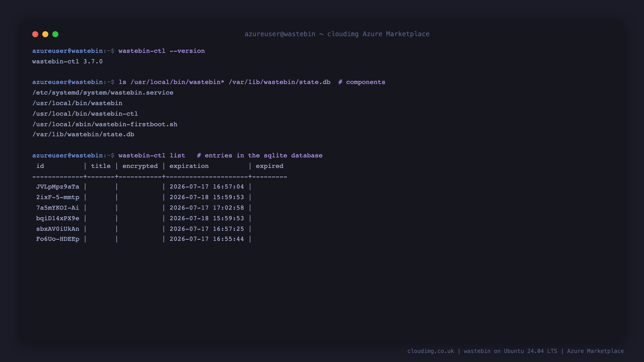Click the expiration '2026-07-17 16:57:25'
This screenshot has width=644, height=362.
point(207,229)
